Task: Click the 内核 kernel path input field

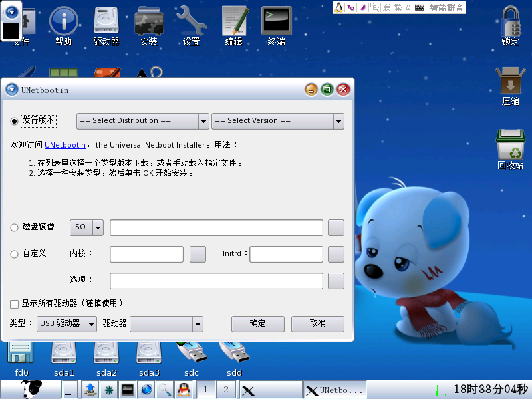Action: (146, 254)
